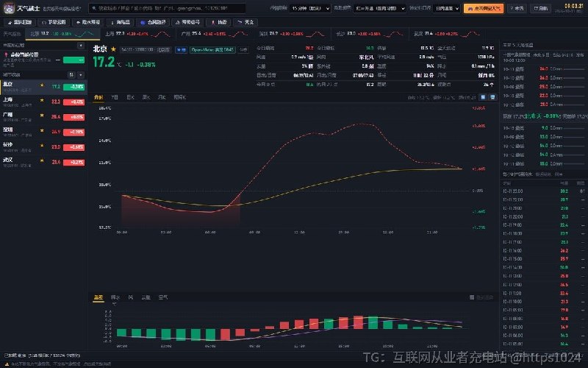Image resolution: width=588 pixels, height=368 pixels.
Task: Switch to the 周K chart tab
Action: pos(146,97)
